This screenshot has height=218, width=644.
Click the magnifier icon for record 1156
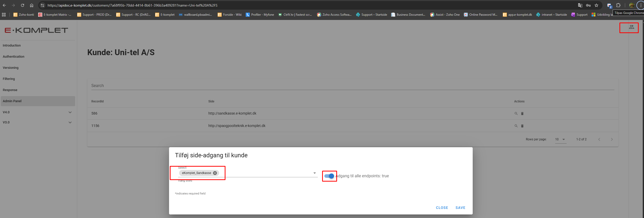(516, 126)
